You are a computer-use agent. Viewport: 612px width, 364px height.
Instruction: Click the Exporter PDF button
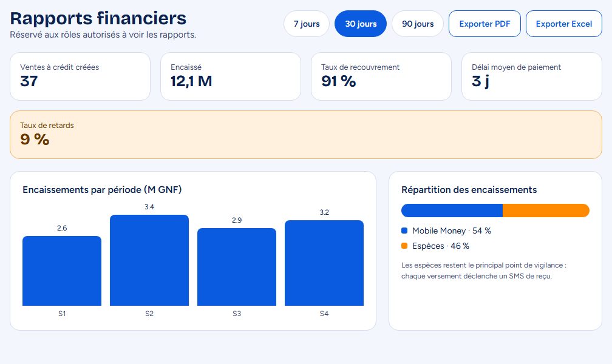pyautogui.click(x=484, y=24)
